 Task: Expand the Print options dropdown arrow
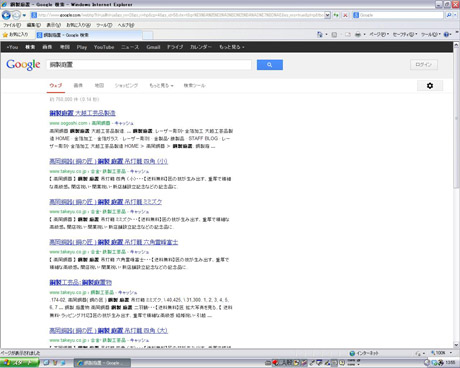click(364, 34)
